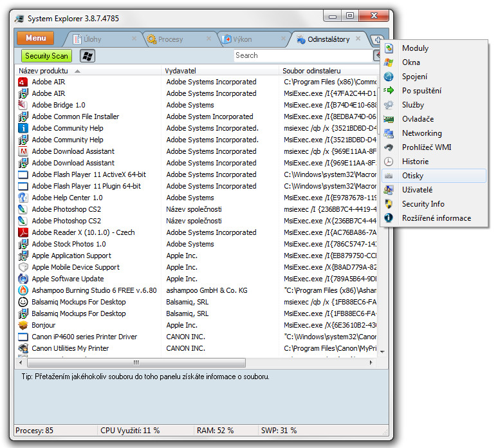
Task: Click inside the Search field
Action: tap(303, 55)
